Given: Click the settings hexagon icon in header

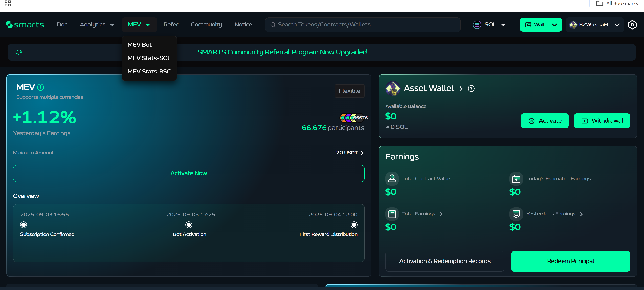Looking at the screenshot, I should click(632, 25).
